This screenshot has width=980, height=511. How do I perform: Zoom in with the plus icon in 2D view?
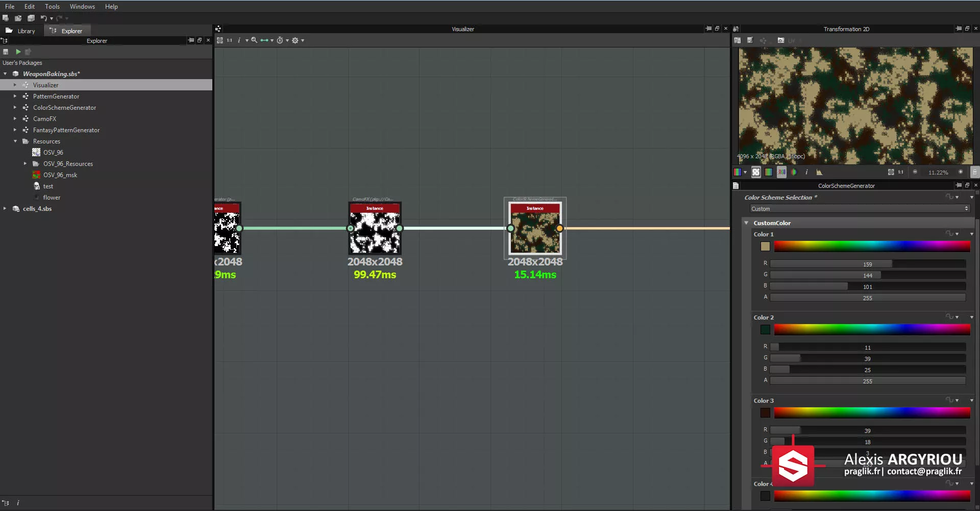960,173
